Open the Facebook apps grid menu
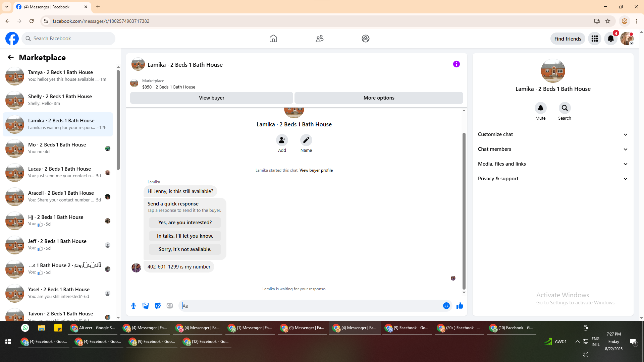 tap(594, 39)
